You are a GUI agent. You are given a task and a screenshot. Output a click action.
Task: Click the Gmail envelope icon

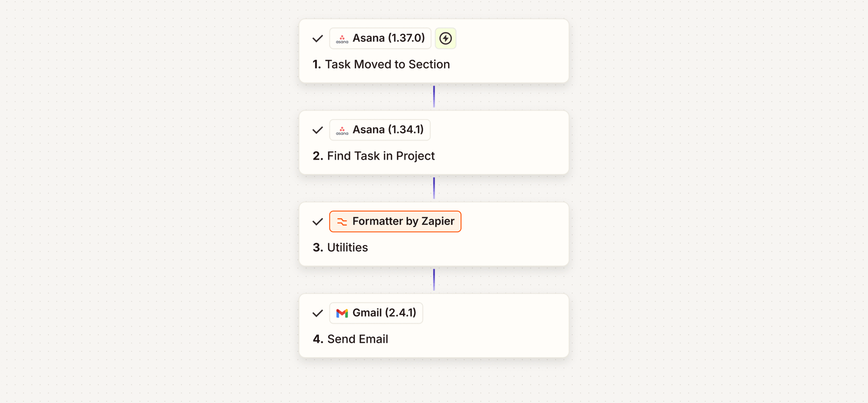342,313
